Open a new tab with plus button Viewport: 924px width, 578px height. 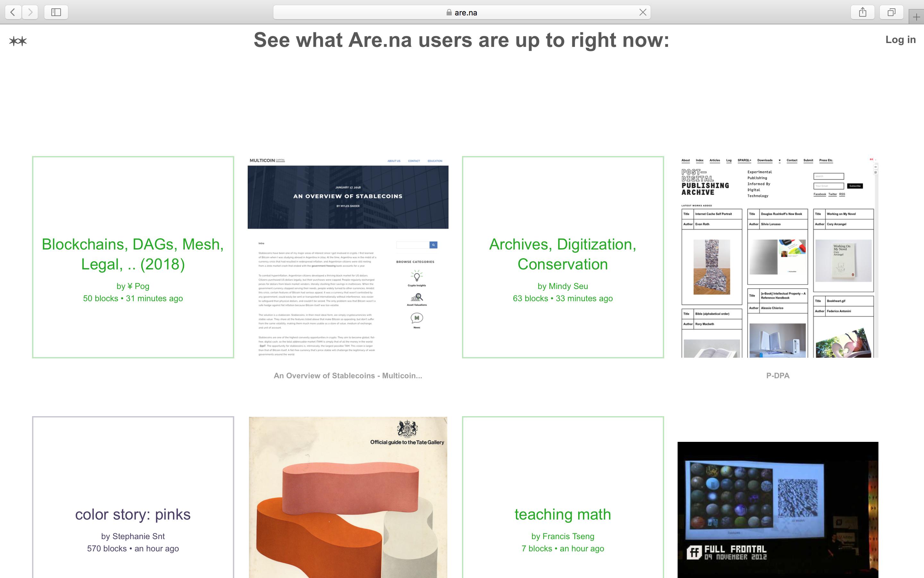pos(916,17)
